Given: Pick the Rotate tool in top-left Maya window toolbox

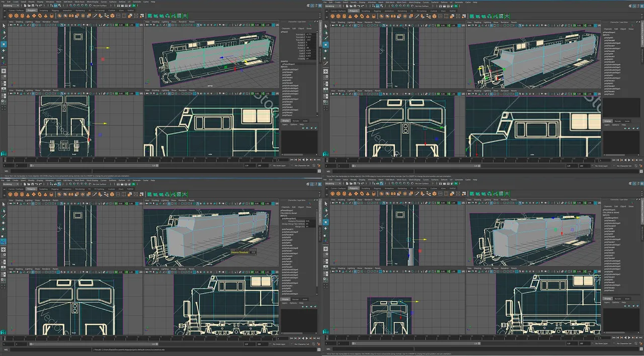Looking at the screenshot, I should point(4,50).
